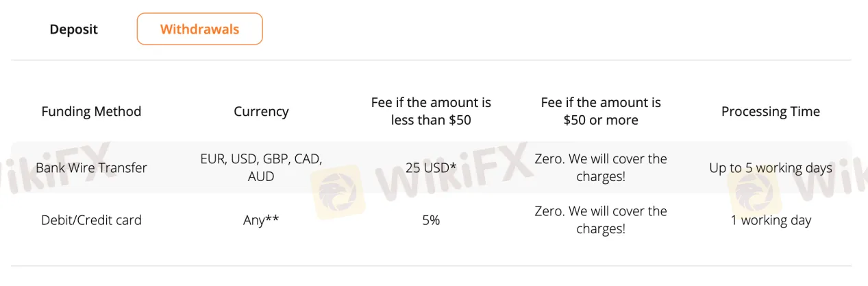Click the Processing Time column header
Screen dimensions: 868x286
pos(770,112)
